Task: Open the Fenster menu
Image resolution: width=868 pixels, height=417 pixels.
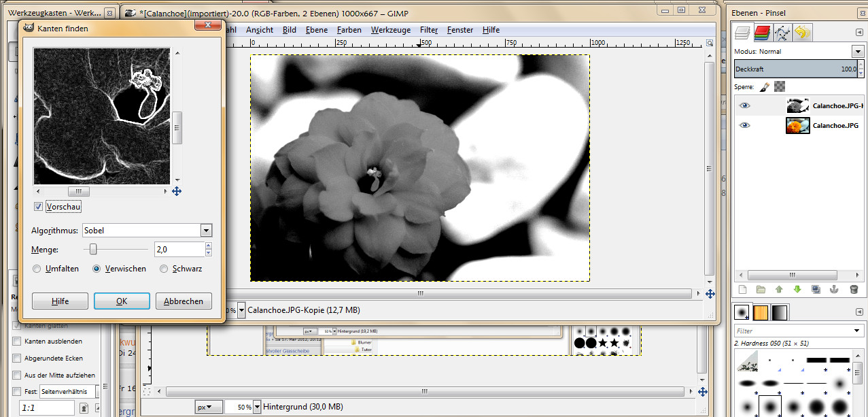Action: 460,30
